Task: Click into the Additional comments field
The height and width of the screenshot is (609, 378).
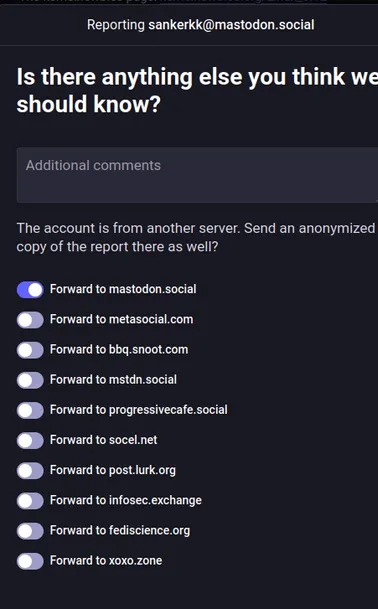Action: click(x=197, y=175)
